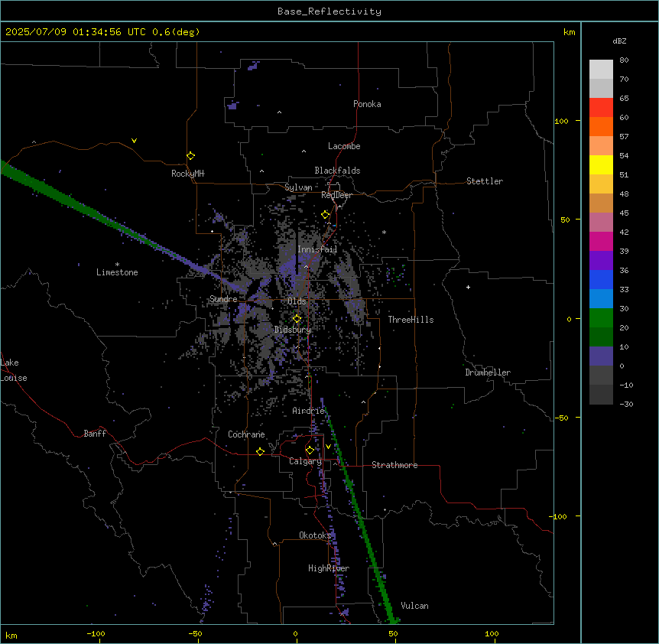Select the yellow diamond marker between Olds and Didsbury

[297, 319]
